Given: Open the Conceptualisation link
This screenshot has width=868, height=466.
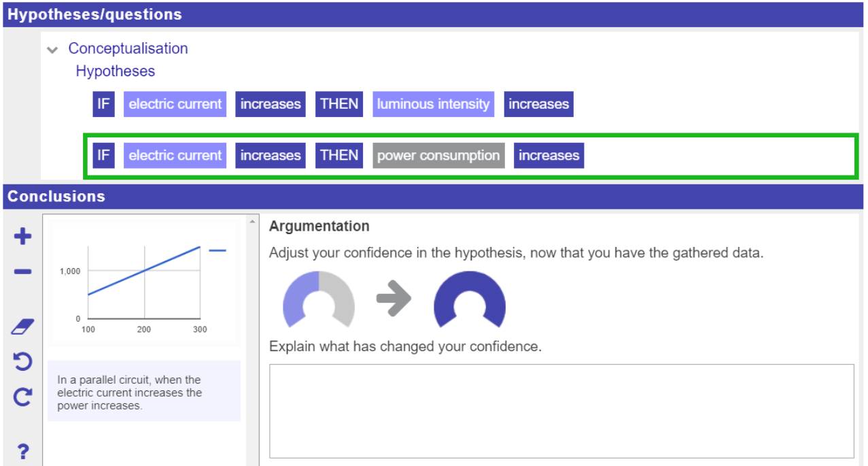Looking at the screenshot, I should pyautogui.click(x=128, y=48).
